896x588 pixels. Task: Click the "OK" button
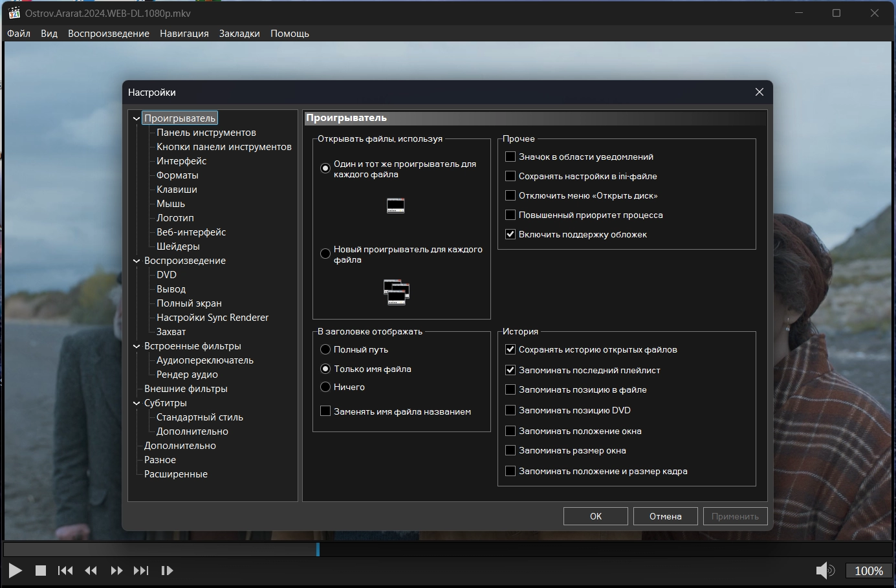tap(595, 516)
